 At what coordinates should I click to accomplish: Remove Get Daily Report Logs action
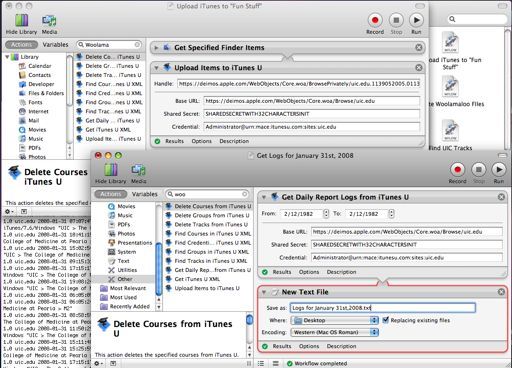501,197
